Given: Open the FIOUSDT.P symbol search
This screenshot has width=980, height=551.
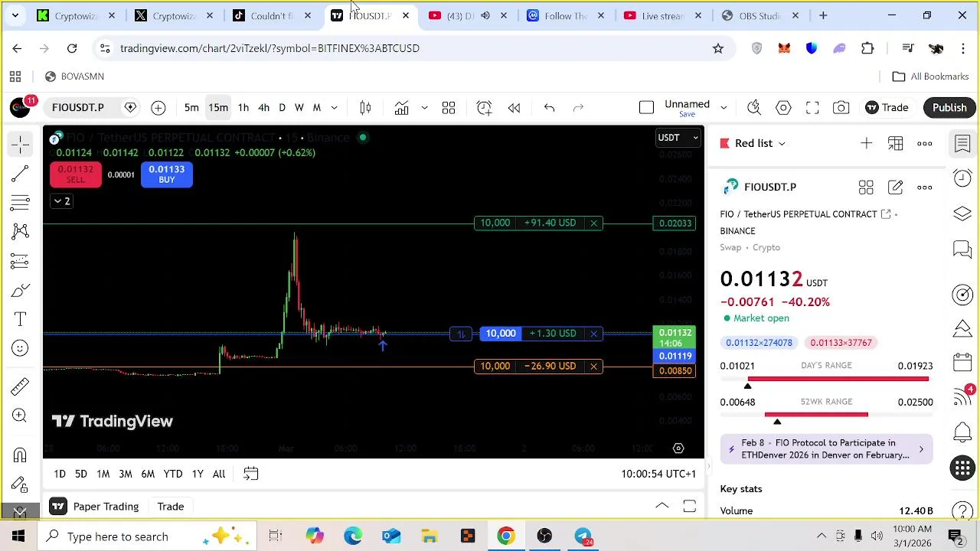Looking at the screenshot, I should click(x=78, y=108).
